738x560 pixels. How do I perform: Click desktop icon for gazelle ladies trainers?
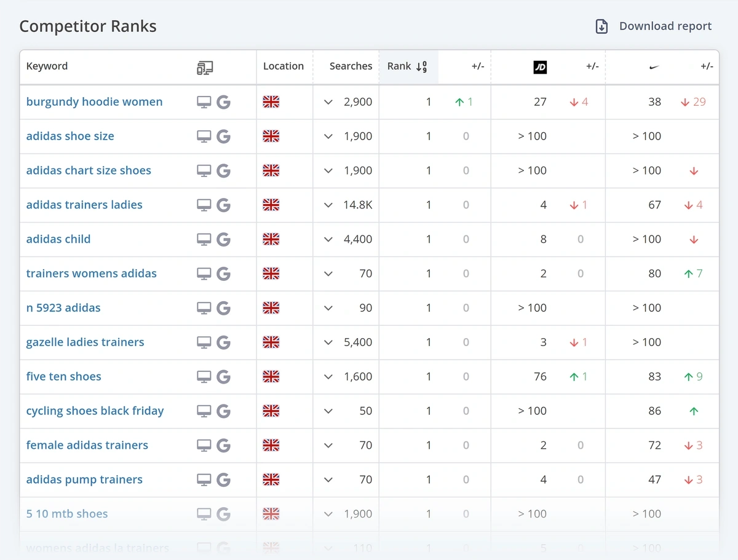pos(204,342)
